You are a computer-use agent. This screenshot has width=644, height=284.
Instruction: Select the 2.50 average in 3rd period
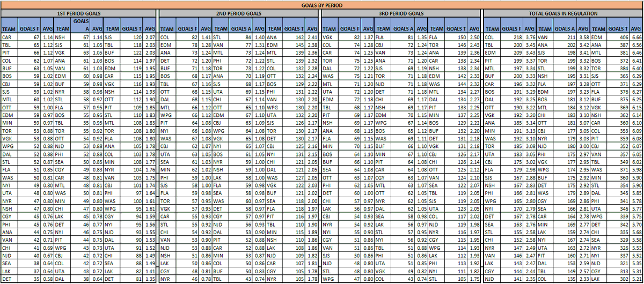(474, 38)
